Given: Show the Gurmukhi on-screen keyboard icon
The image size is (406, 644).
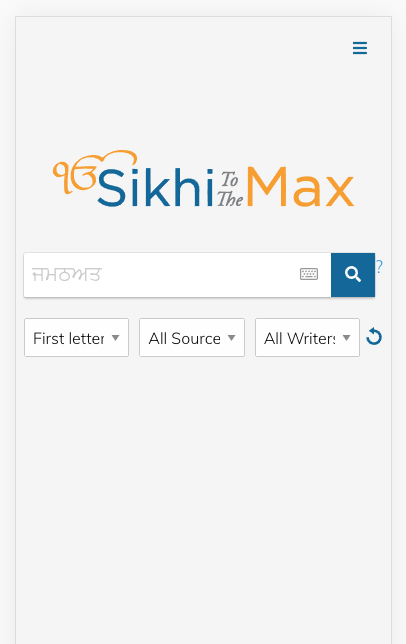Looking at the screenshot, I should click(x=309, y=274).
